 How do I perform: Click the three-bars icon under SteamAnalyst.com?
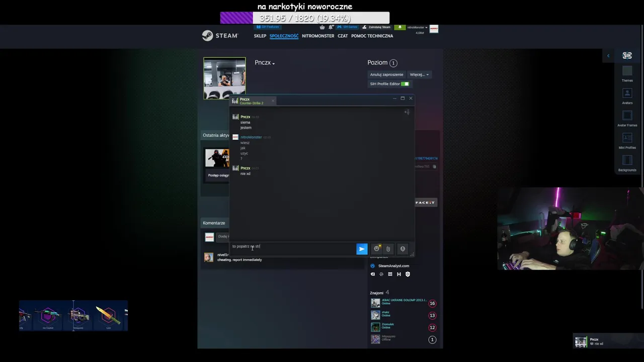390,275
